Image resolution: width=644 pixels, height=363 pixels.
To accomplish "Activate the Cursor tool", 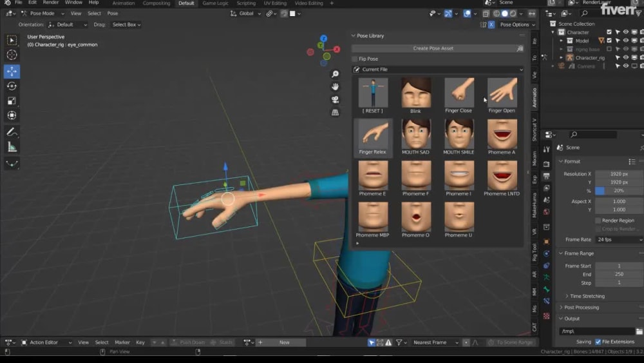I will tap(12, 55).
